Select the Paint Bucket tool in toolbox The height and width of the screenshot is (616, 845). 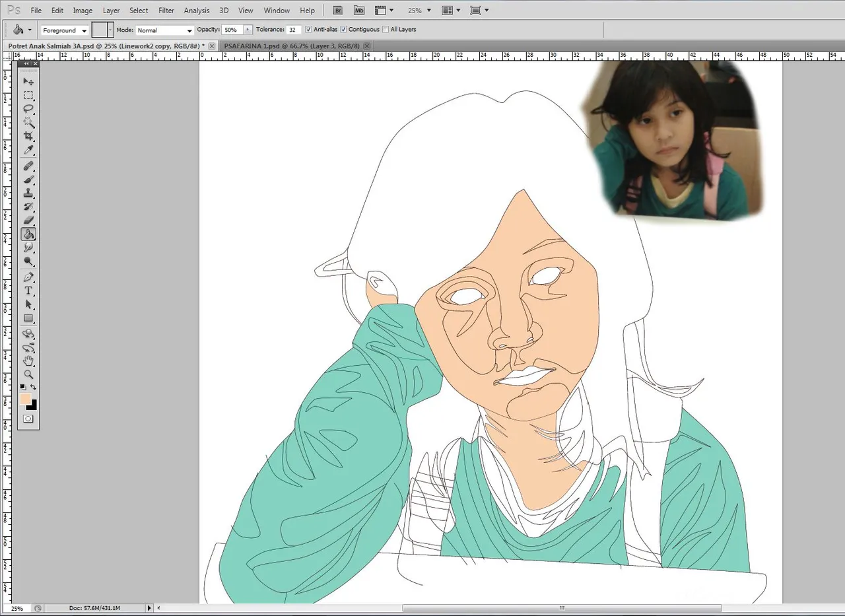coord(28,234)
